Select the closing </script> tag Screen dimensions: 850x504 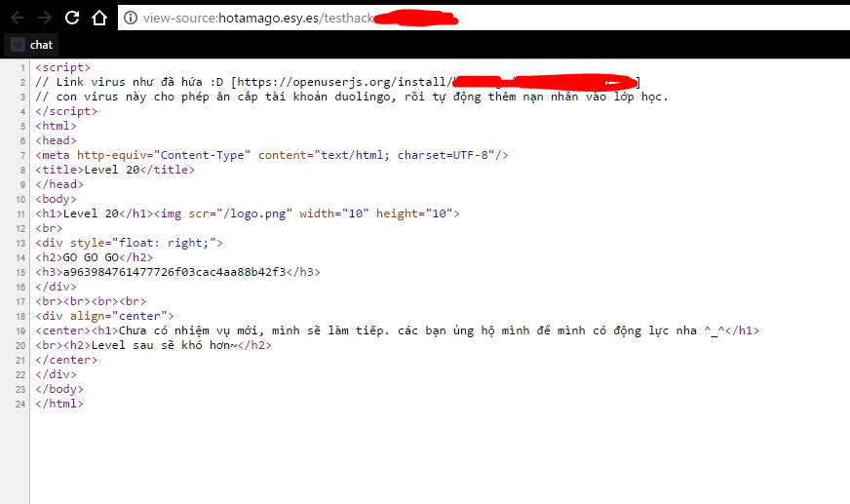click(66, 112)
